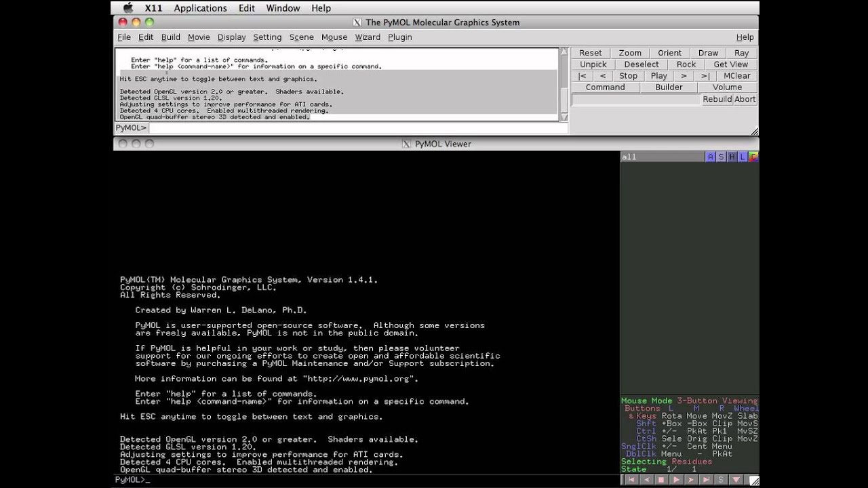Click the Unpick button
The image size is (868, 488).
pyautogui.click(x=593, y=64)
